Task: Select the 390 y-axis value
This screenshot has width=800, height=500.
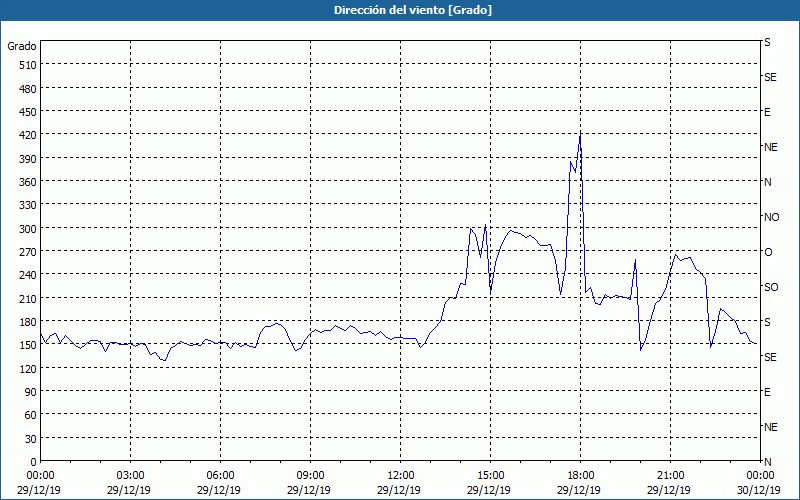Action: coord(28,159)
